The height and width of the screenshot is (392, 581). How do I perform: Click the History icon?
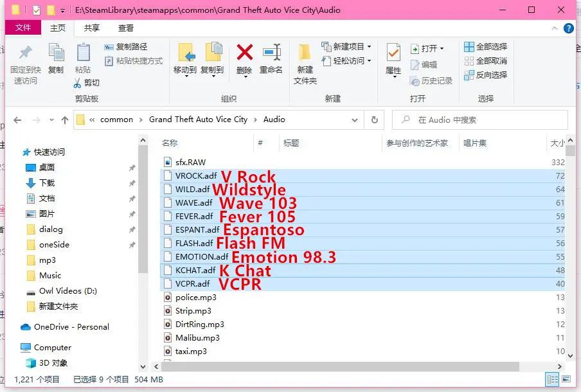click(x=415, y=81)
